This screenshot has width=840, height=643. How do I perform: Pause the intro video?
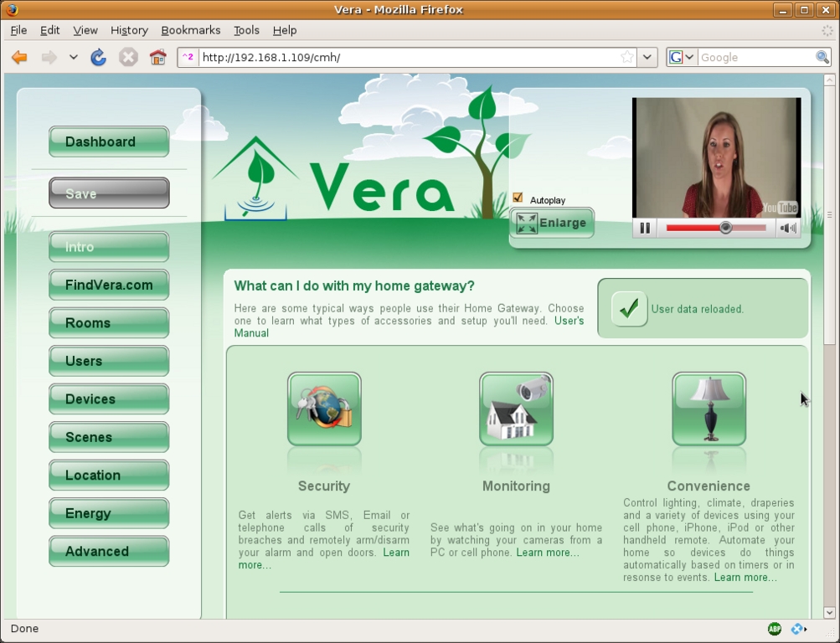point(645,228)
